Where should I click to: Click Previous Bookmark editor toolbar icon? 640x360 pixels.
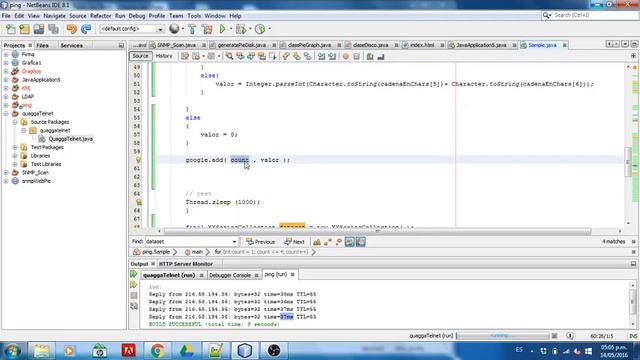[286, 56]
